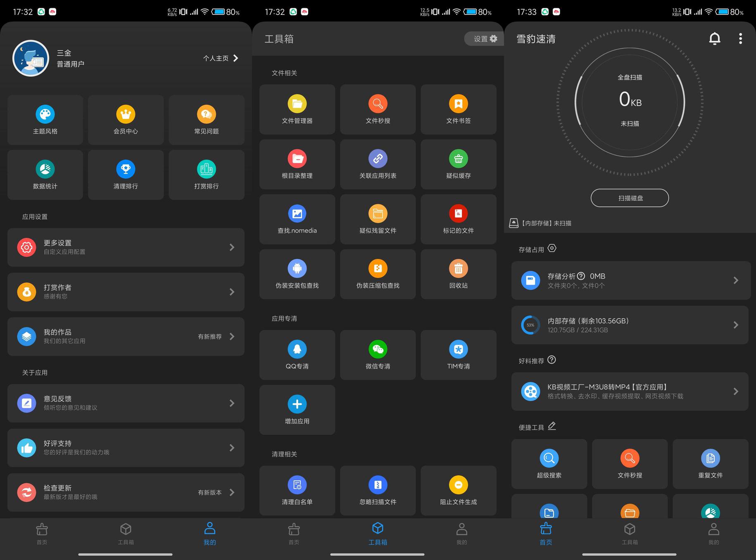Open 回收站 recycle bin icon
The height and width of the screenshot is (560, 756).
[458, 268]
